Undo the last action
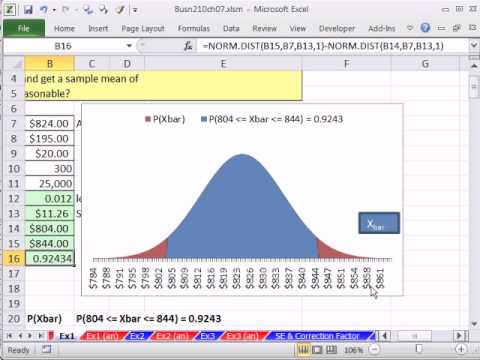Viewport: 480px width, 360px height. point(43,9)
